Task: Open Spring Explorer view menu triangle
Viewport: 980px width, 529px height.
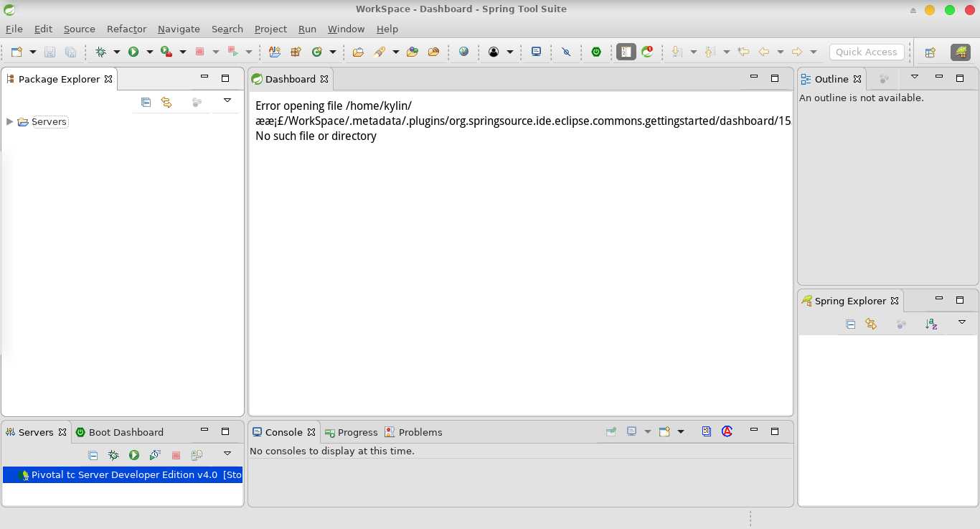Action: 963,322
